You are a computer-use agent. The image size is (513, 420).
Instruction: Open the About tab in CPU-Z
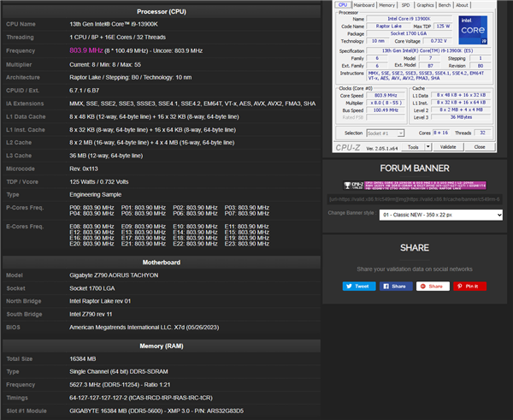[462, 5]
